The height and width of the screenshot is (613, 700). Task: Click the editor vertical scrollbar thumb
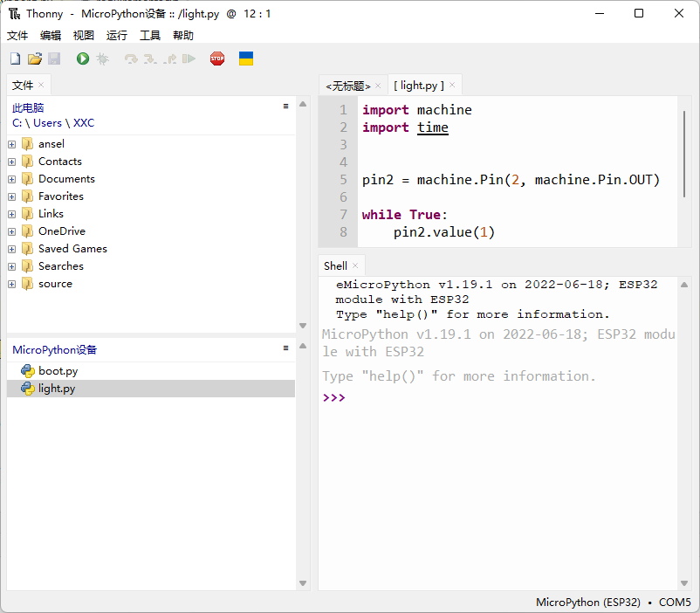click(x=684, y=155)
